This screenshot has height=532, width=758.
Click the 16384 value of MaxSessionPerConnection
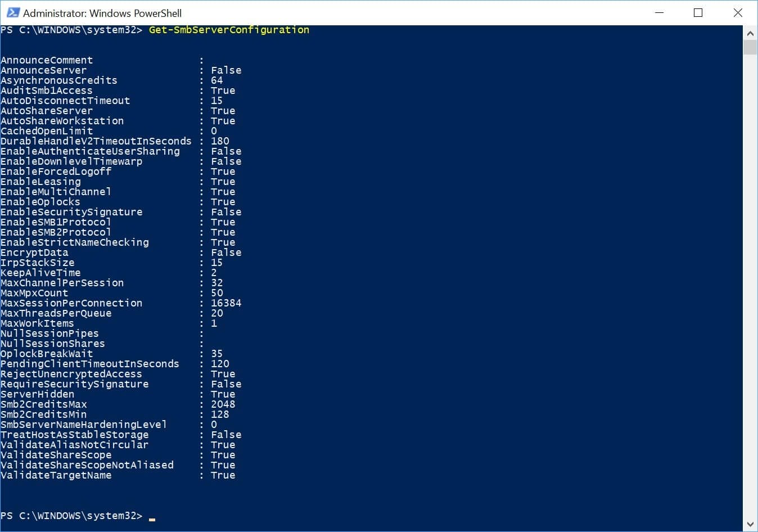point(226,303)
